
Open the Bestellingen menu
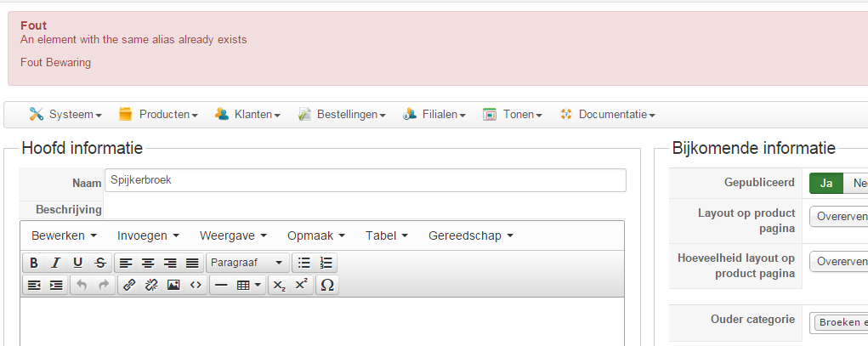pos(342,114)
